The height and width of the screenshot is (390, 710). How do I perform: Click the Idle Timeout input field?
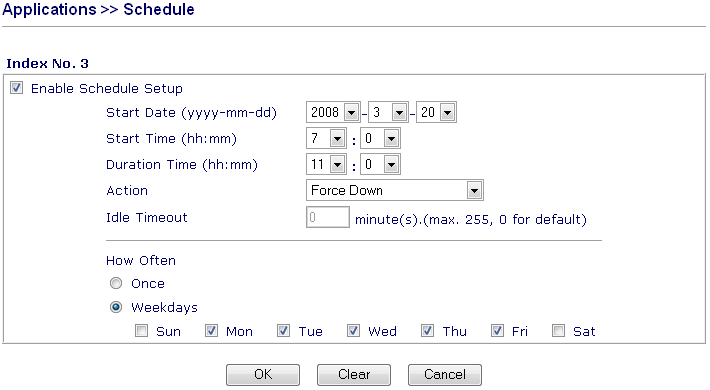(x=328, y=217)
